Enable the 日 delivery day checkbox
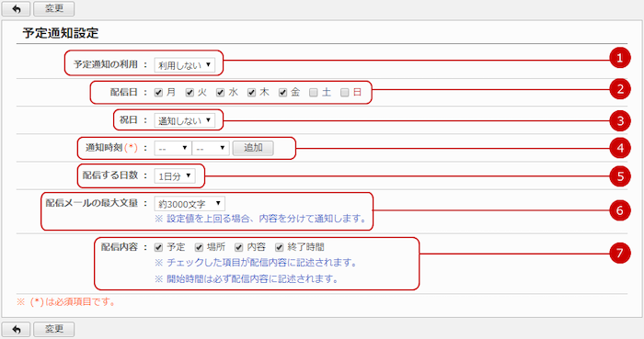The height and width of the screenshot is (339, 644). (x=345, y=93)
